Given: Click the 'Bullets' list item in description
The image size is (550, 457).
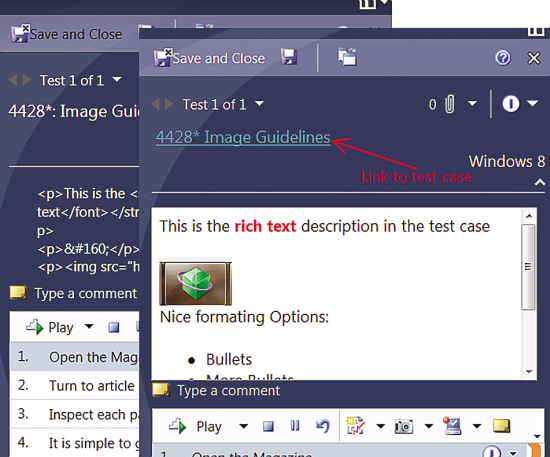Looking at the screenshot, I should (x=229, y=359).
